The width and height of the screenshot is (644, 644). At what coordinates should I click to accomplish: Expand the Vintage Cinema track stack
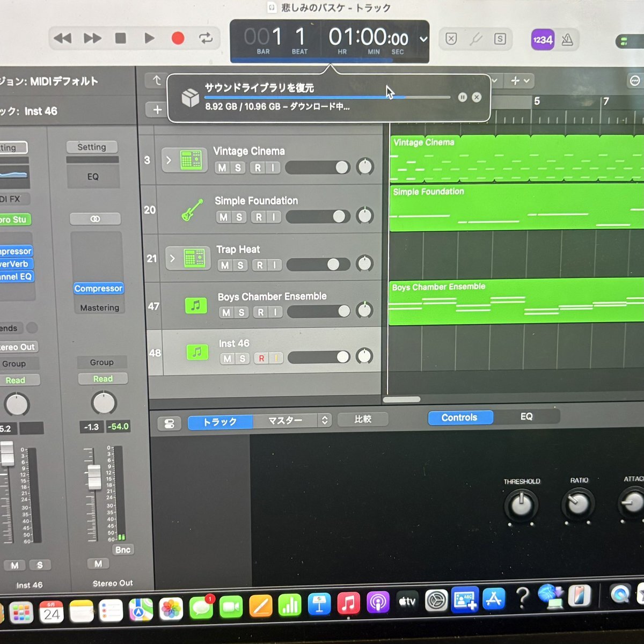169,160
